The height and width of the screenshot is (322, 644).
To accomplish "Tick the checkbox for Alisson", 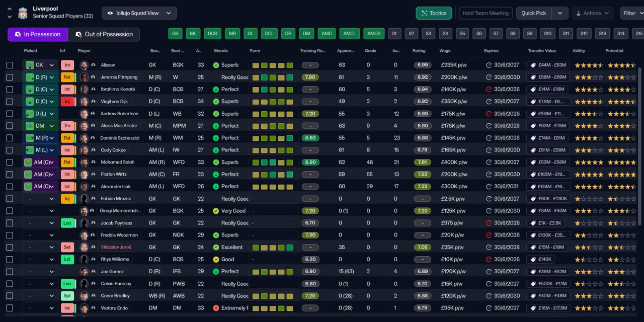I will click(10, 65).
